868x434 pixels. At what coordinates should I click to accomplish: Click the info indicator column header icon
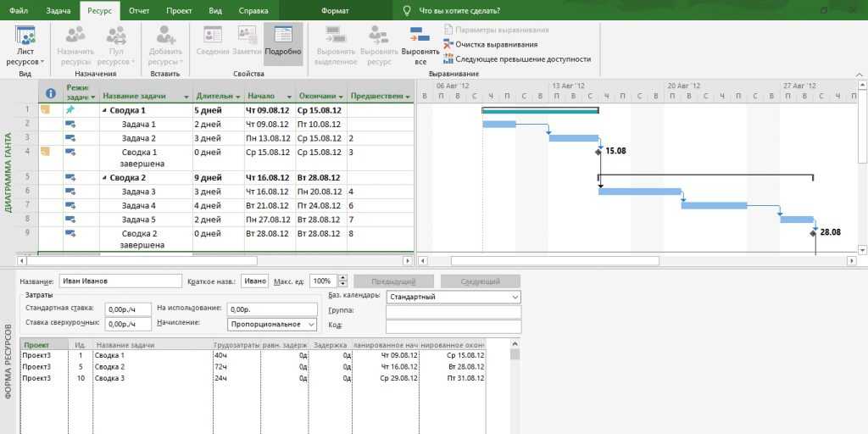coord(50,93)
